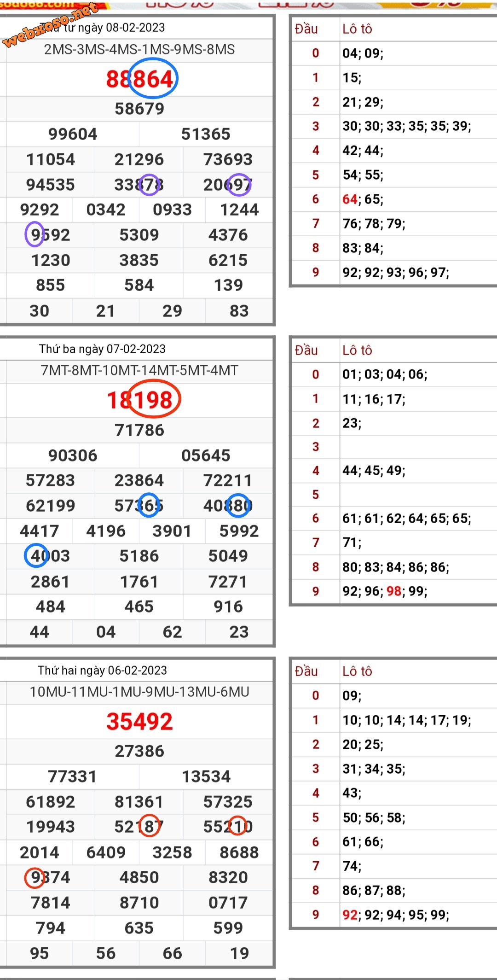
Task: Click the special prize number 18198
Action: click(x=139, y=400)
